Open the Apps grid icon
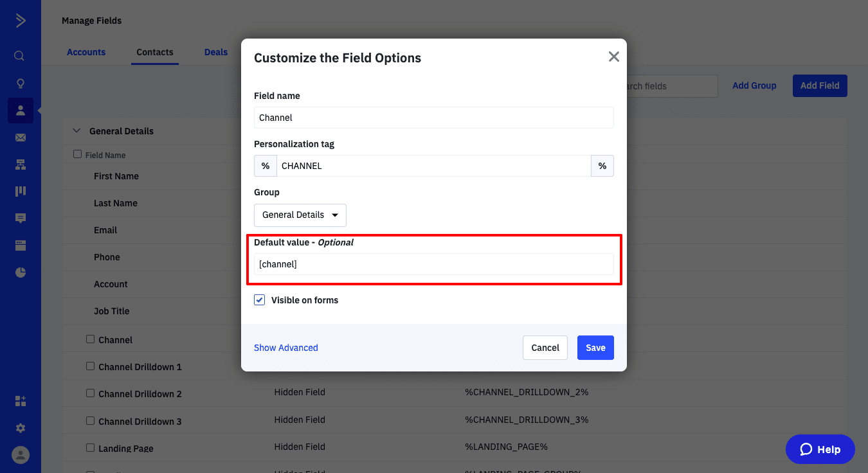This screenshot has height=473, width=868. click(20, 401)
